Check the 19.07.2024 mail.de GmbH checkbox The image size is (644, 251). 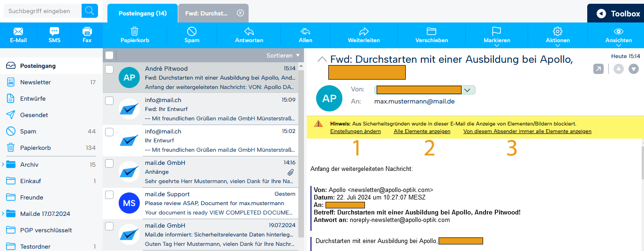pos(109,226)
